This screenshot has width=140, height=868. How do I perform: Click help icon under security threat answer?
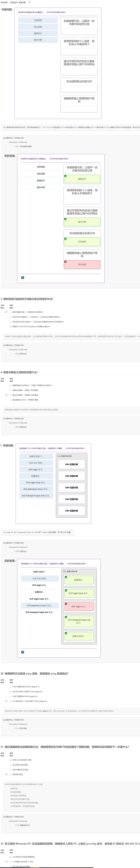pyautogui.click(x=23, y=278)
